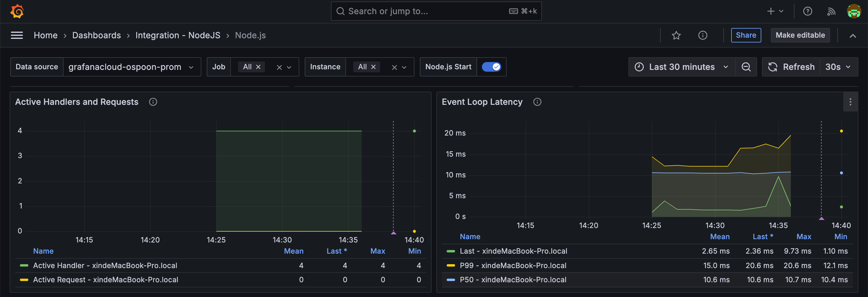
Task: Open the 30s refresh interval dropdown
Action: click(838, 67)
